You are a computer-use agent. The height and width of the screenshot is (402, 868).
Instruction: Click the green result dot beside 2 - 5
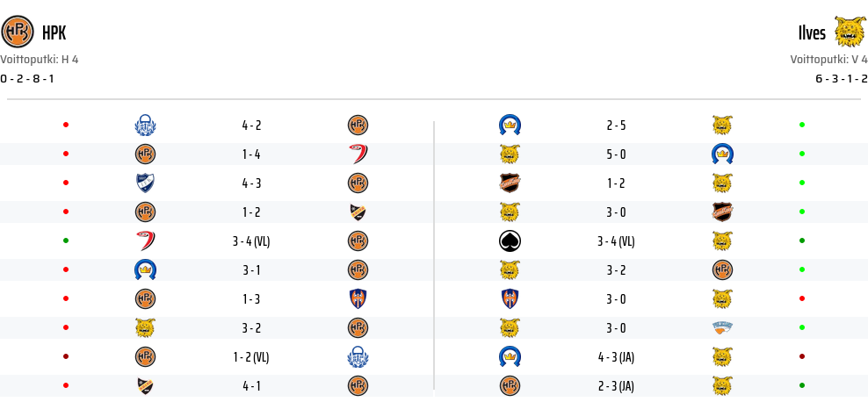pyautogui.click(x=802, y=126)
